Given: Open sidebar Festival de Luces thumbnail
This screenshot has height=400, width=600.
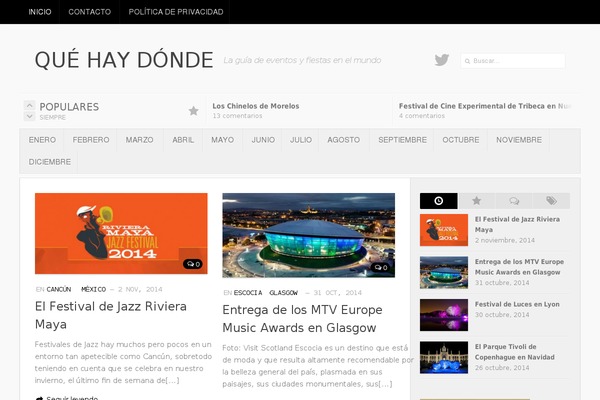Looking at the screenshot, I should (444, 315).
